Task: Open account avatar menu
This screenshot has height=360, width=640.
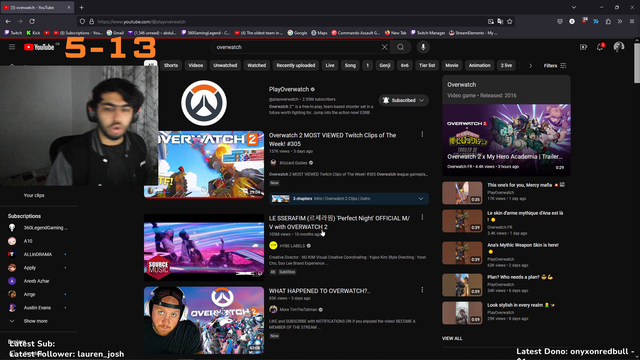Action: [x=619, y=47]
